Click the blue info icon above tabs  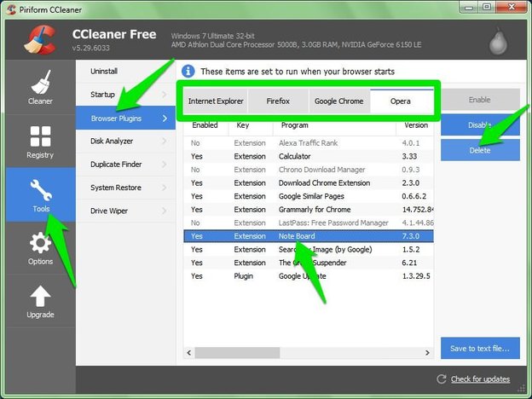(x=188, y=71)
